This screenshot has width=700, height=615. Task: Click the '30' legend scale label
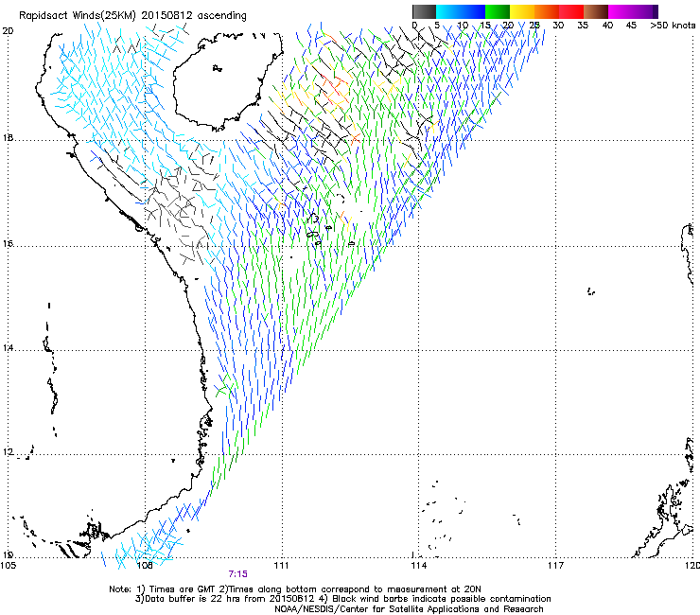tap(558, 26)
